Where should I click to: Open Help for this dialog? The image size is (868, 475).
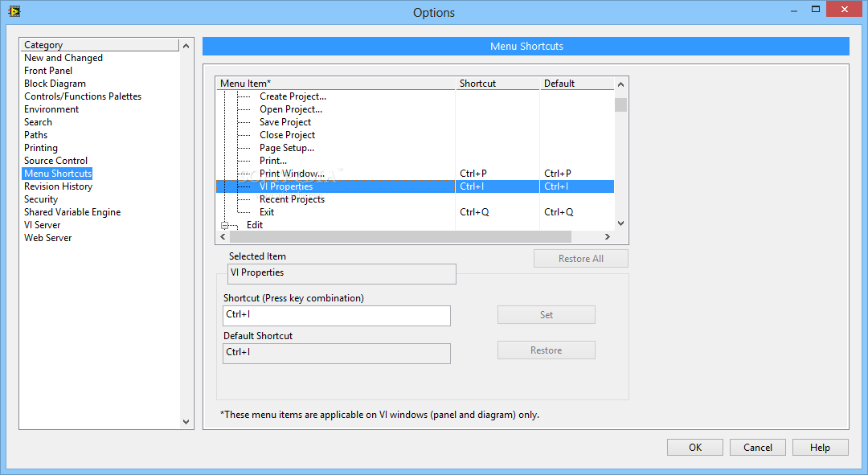pyautogui.click(x=820, y=448)
